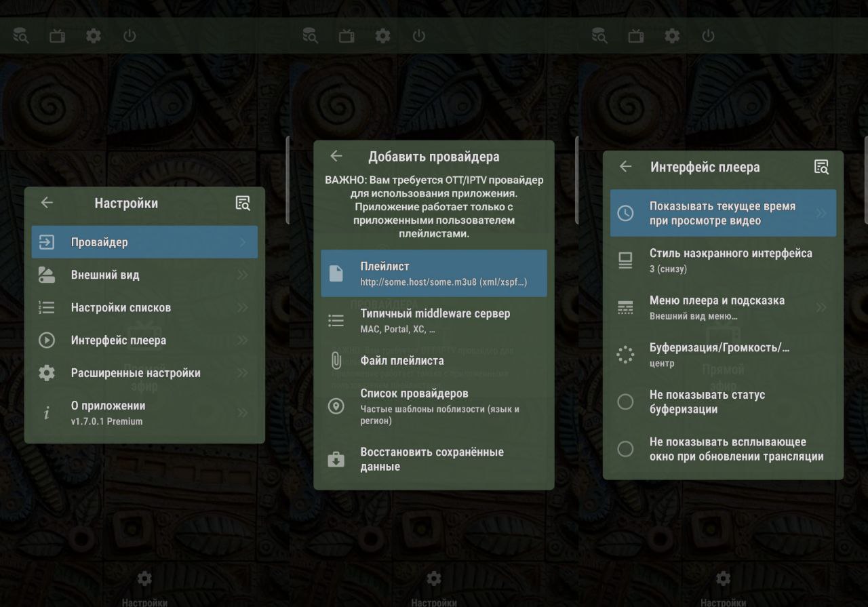The width and height of the screenshot is (868, 607).
Task: Click the search icon in Настройки header
Action: pyautogui.click(x=243, y=203)
